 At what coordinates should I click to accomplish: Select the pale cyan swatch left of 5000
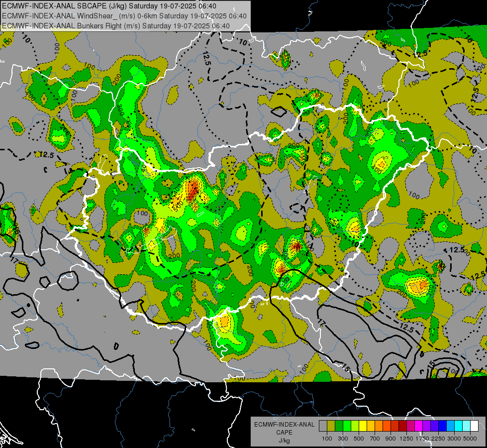tap(467, 426)
